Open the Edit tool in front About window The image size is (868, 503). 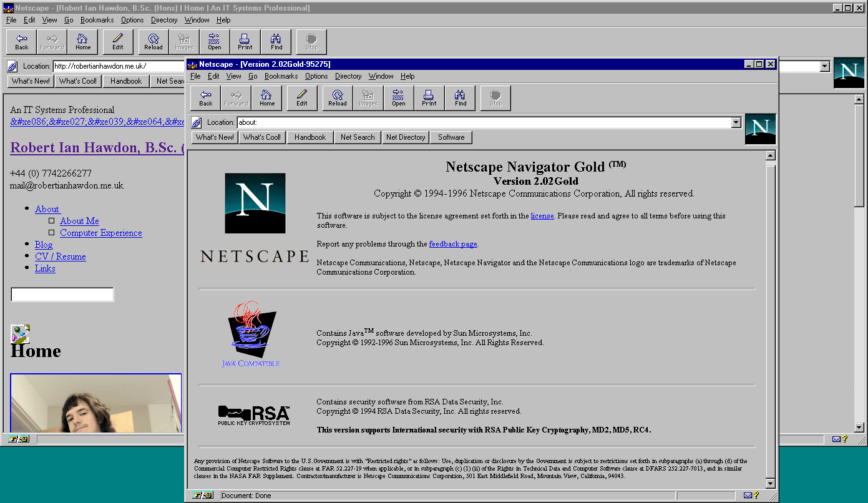tap(302, 98)
